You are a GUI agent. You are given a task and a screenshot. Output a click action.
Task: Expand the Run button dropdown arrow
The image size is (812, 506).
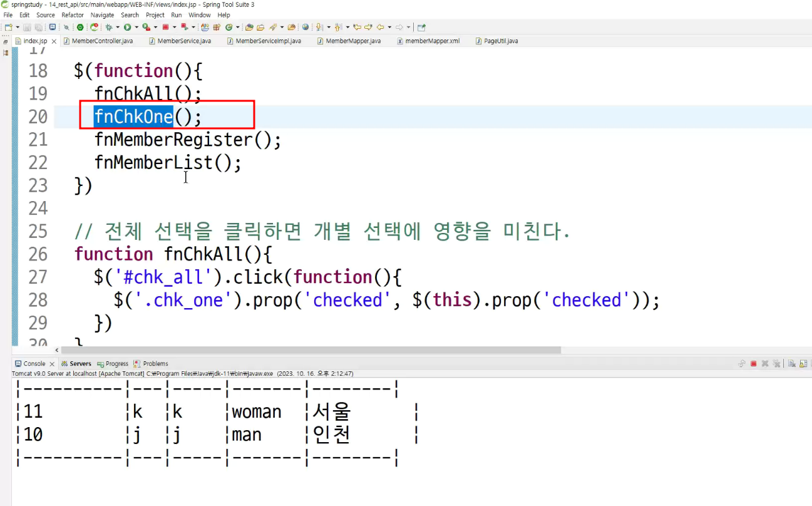click(x=136, y=28)
